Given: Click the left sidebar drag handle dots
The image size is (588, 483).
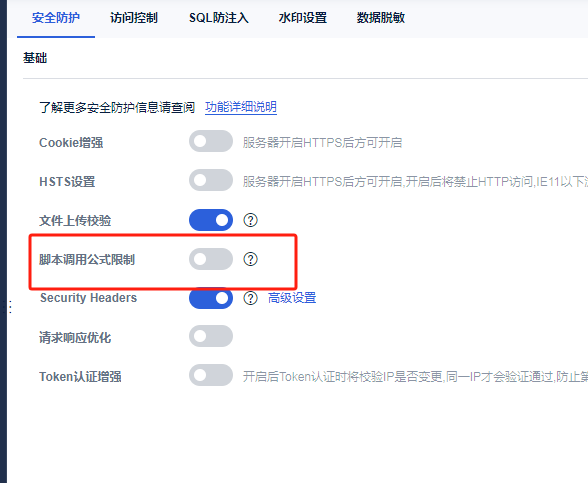Looking at the screenshot, I should pyautogui.click(x=10, y=307).
